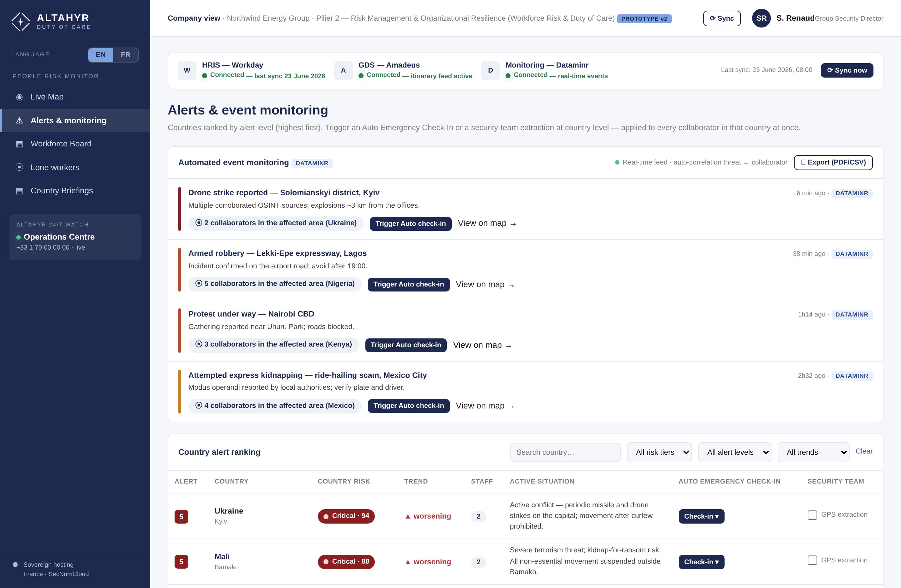Click the SR user avatar
901x588 pixels.
pyautogui.click(x=761, y=18)
